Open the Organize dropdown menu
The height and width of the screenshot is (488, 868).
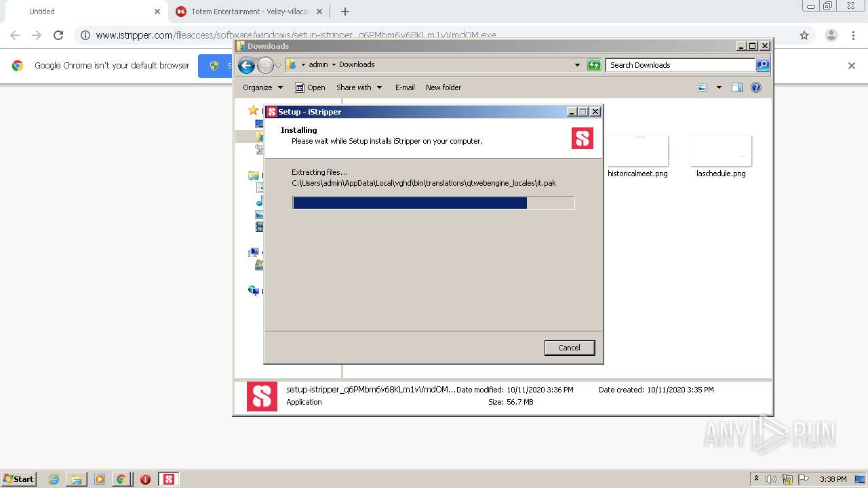[x=262, y=87]
